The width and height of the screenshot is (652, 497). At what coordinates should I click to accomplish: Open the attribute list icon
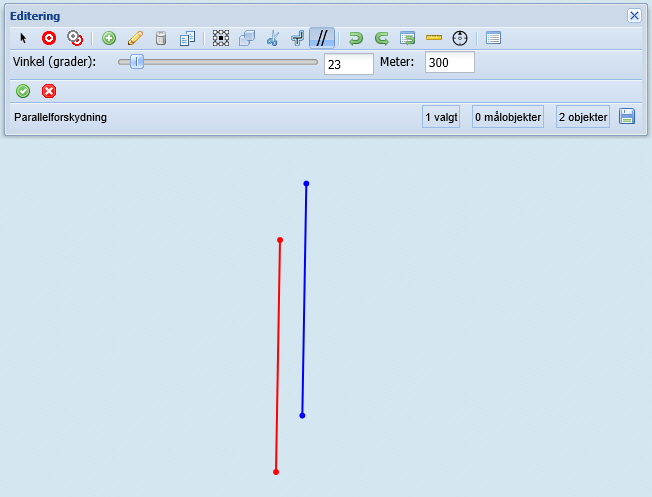tap(493, 38)
